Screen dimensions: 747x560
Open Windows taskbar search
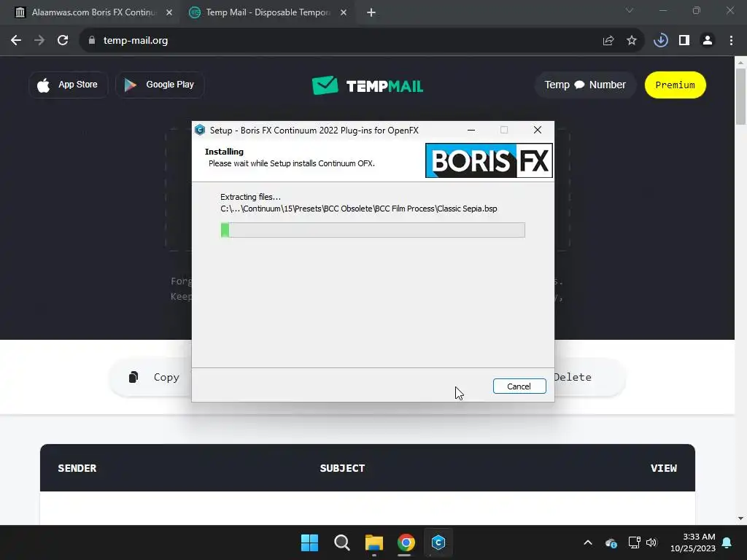(x=341, y=542)
